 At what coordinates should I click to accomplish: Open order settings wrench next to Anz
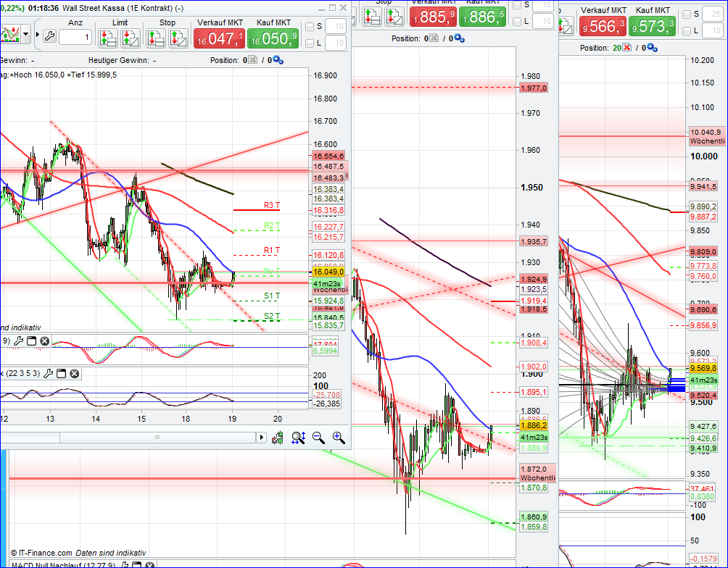pos(49,36)
